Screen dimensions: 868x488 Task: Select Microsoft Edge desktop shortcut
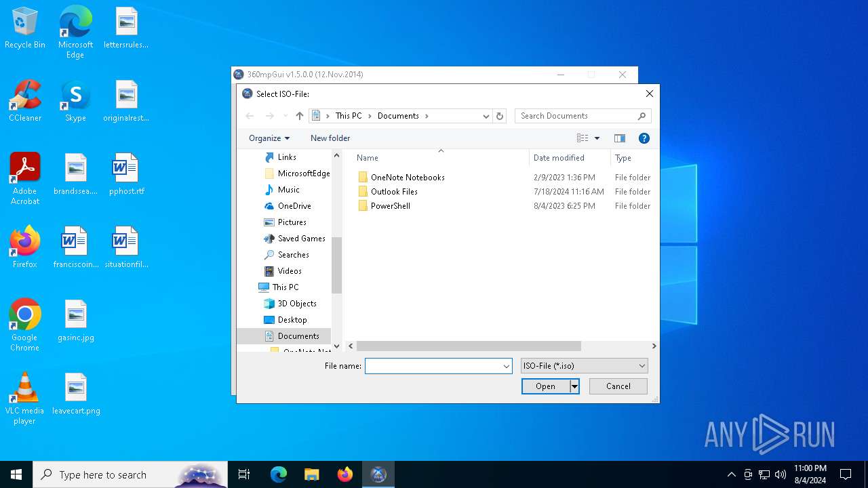pos(75,33)
